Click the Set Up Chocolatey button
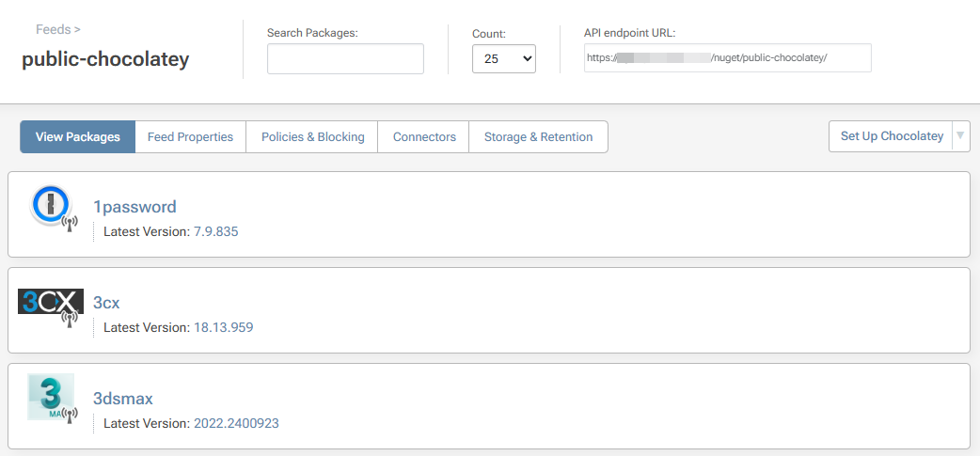This screenshot has height=456, width=980. pyautogui.click(x=892, y=136)
